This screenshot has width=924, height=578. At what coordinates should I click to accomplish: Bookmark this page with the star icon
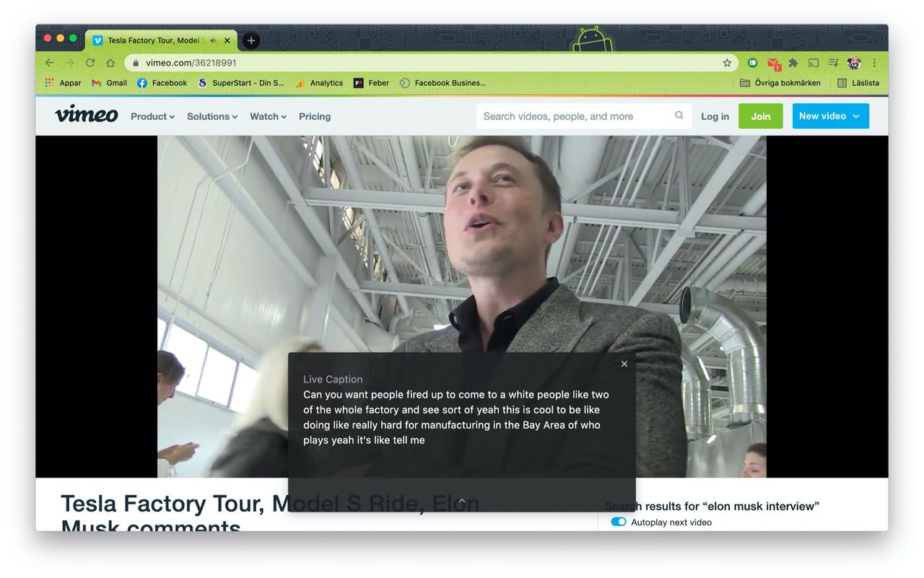(727, 63)
